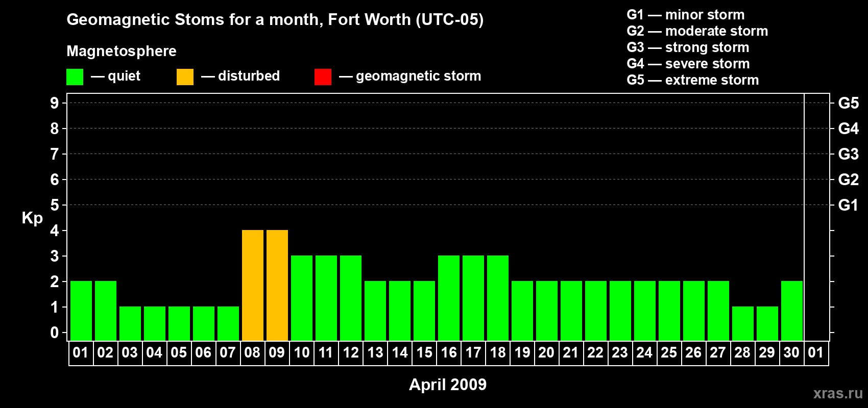Click the chart title mentioning Fort Worth
868x408 pixels.
pyautogui.click(x=275, y=19)
